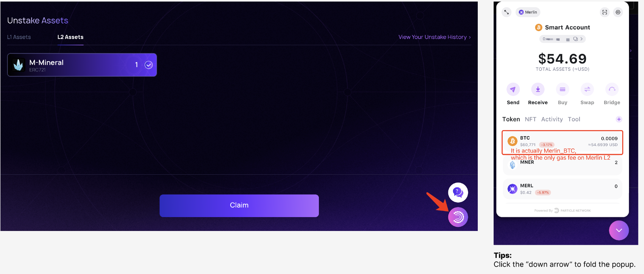Open the Merlin network selector
This screenshot has width=644, height=274.
[528, 12]
